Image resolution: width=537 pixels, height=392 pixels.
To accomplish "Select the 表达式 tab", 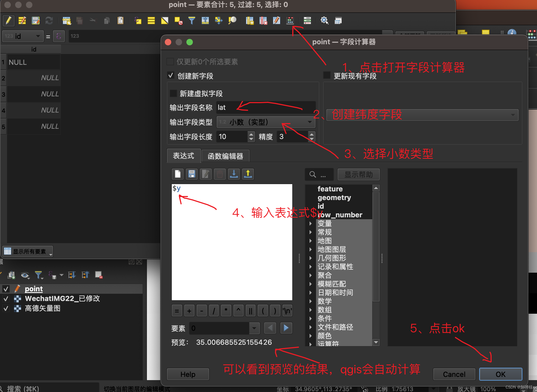I will click(184, 156).
